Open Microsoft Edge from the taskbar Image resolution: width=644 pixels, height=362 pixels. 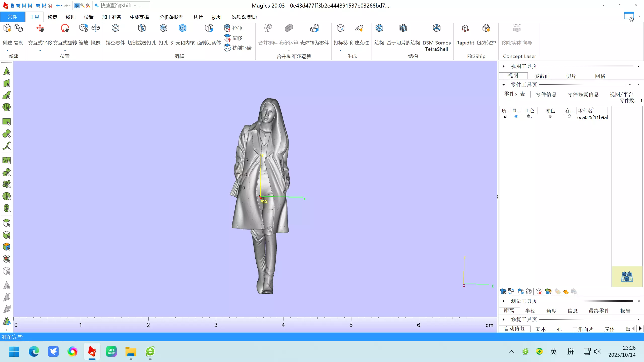click(34, 351)
